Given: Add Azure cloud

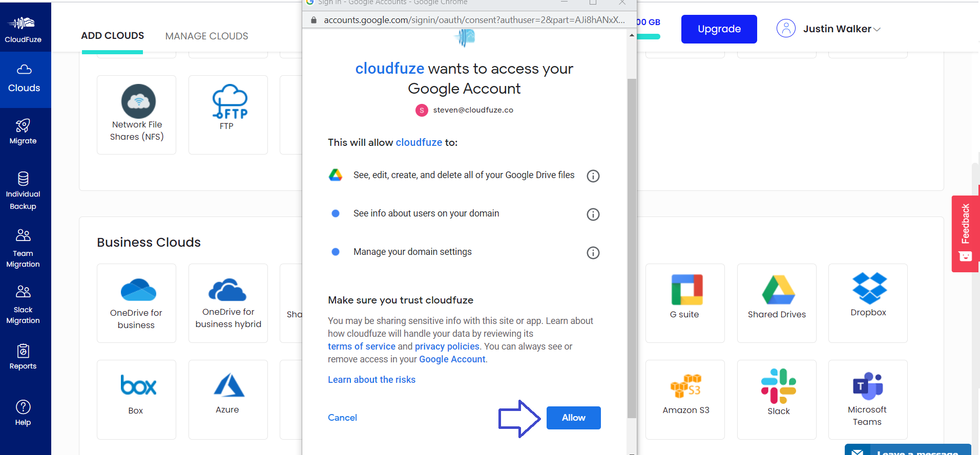Looking at the screenshot, I should tap(228, 399).
